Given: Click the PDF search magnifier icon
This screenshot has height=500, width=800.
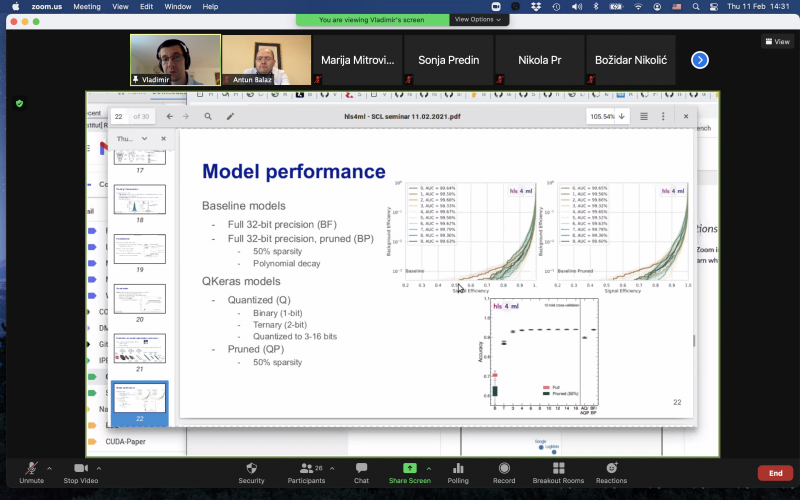Looking at the screenshot, I should (x=208, y=116).
